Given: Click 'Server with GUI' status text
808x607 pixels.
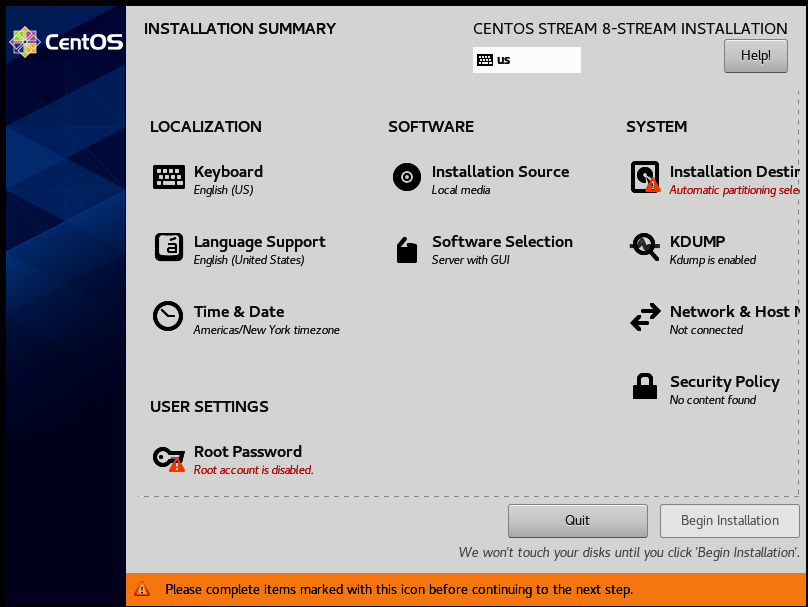Looking at the screenshot, I should (x=470, y=260).
